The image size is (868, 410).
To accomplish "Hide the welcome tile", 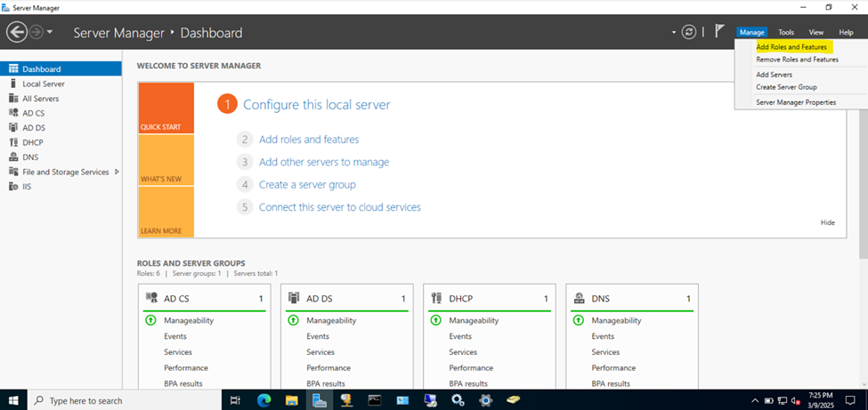I will (x=828, y=222).
